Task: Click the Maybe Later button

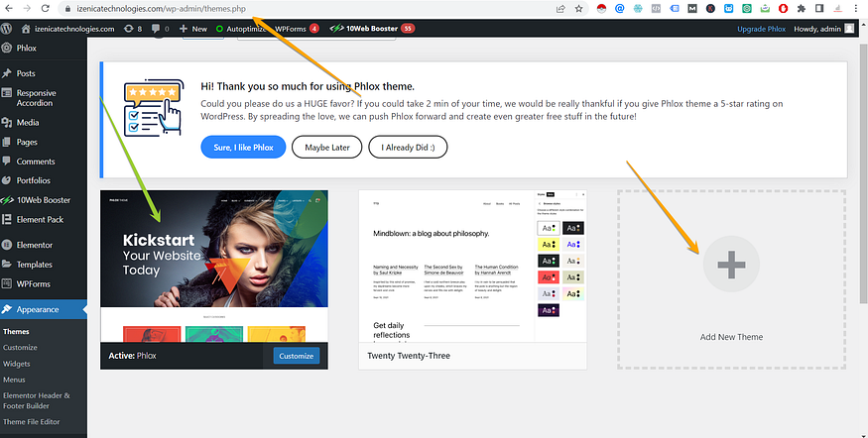Action: 327,147
